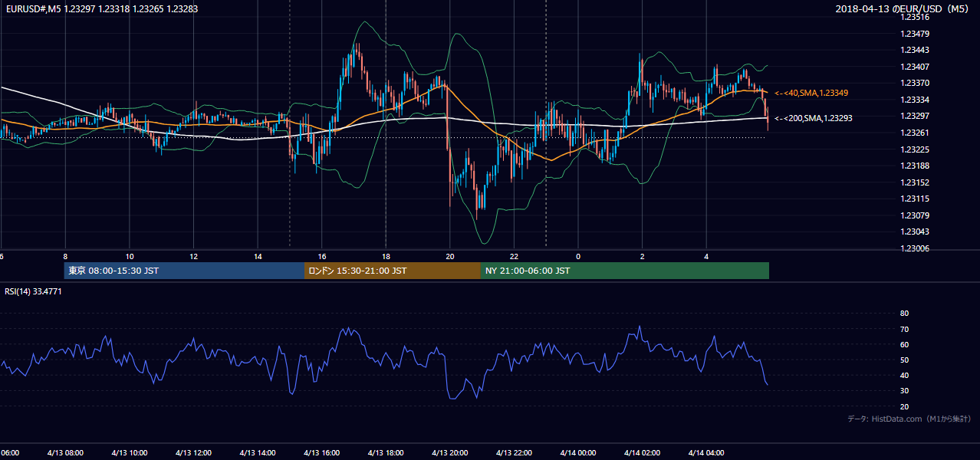This screenshot has height=460, width=980.
Task: Click the 4/13 20:00 time label
Action: click(449, 453)
